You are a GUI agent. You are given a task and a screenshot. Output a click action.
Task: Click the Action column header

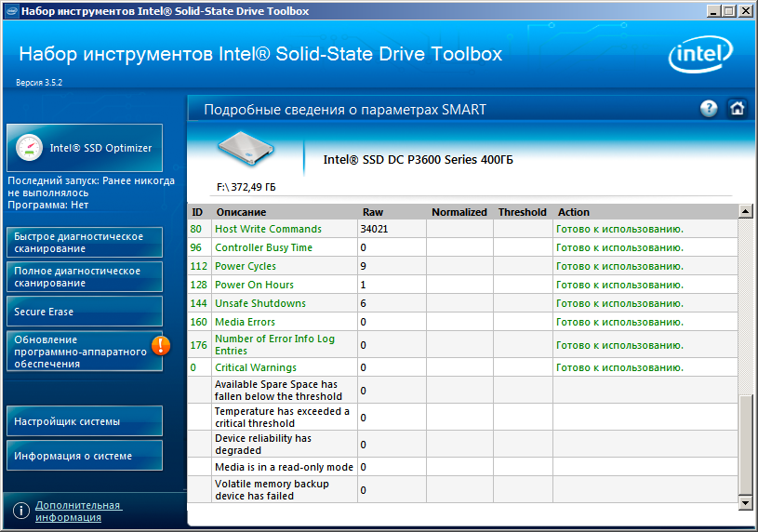(x=573, y=212)
